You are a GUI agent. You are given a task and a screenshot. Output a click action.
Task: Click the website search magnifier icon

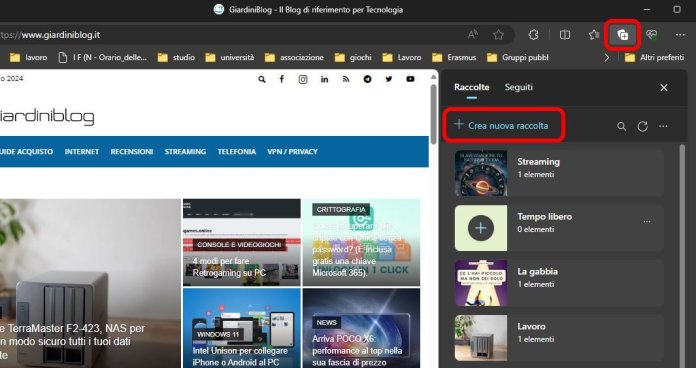tap(262, 79)
